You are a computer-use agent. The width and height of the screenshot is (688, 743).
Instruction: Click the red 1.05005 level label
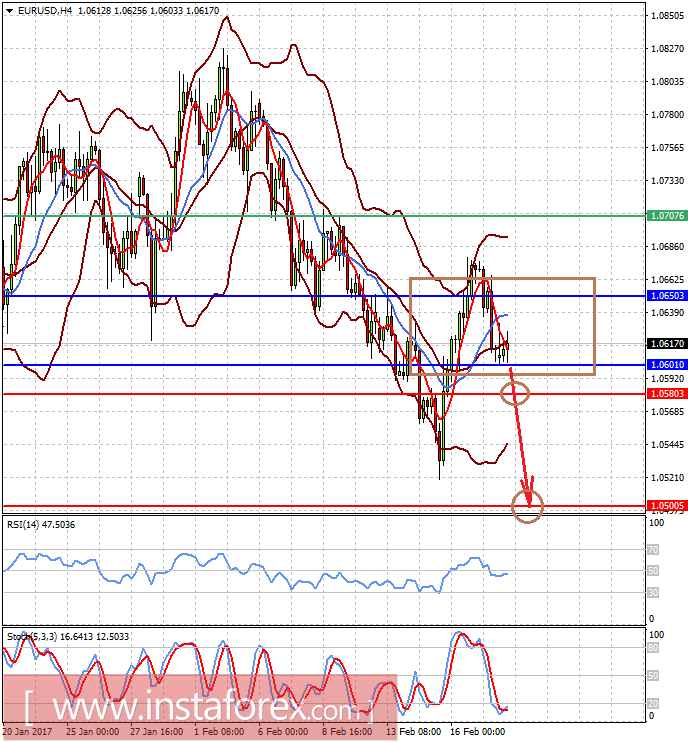(666, 507)
